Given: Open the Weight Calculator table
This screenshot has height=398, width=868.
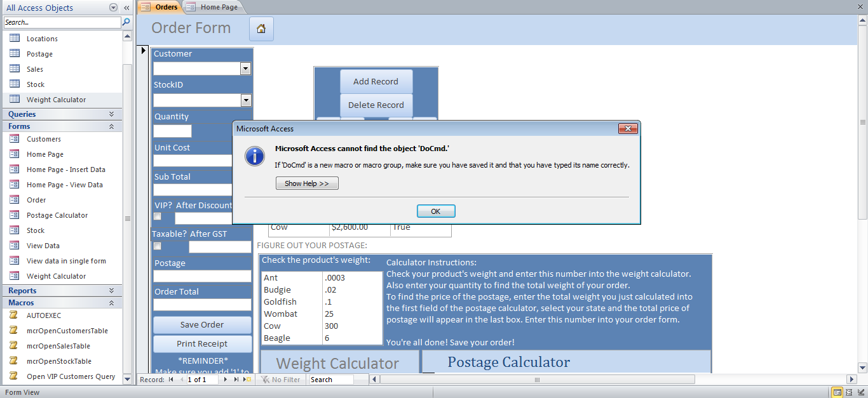Looking at the screenshot, I should click(x=61, y=100).
